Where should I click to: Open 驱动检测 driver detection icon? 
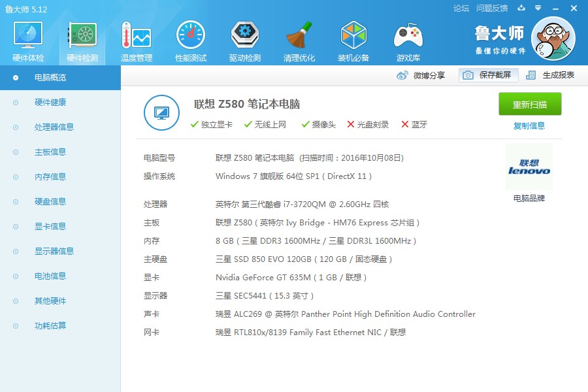coord(244,35)
